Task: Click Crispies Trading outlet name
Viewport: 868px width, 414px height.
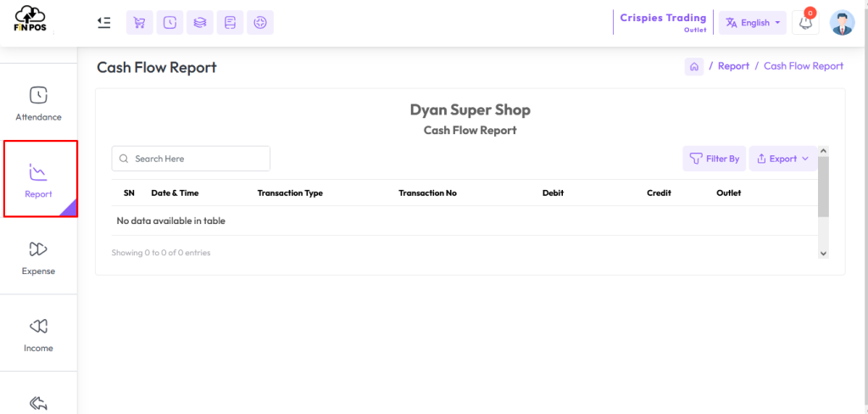Action: click(663, 18)
